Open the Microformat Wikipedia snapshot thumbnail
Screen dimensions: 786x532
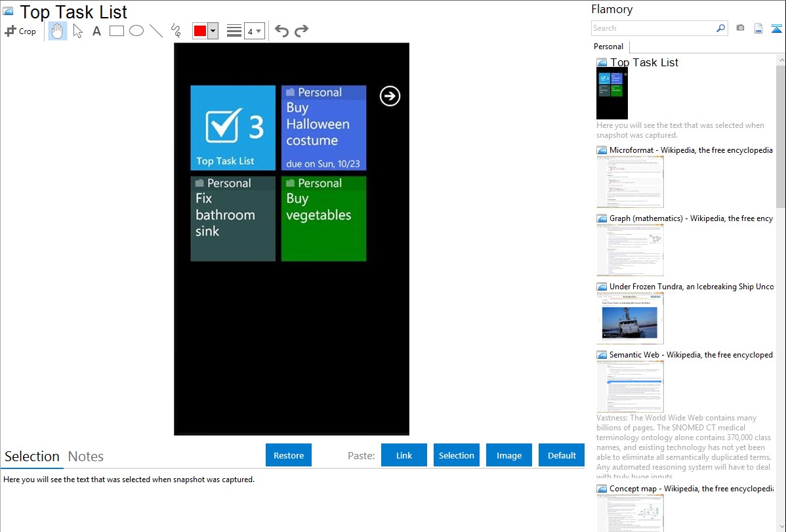[x=630, y=182]
